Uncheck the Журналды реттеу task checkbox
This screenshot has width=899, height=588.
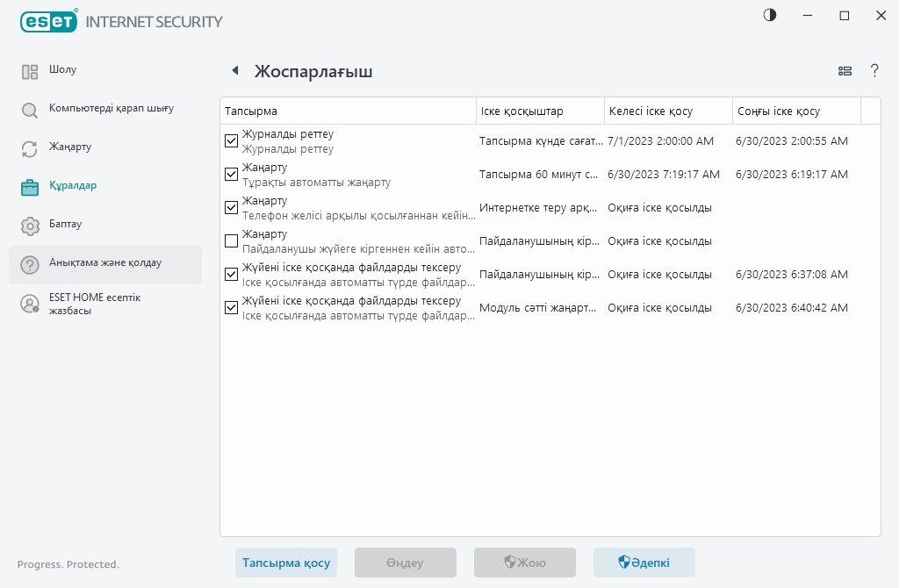point(232,140)
